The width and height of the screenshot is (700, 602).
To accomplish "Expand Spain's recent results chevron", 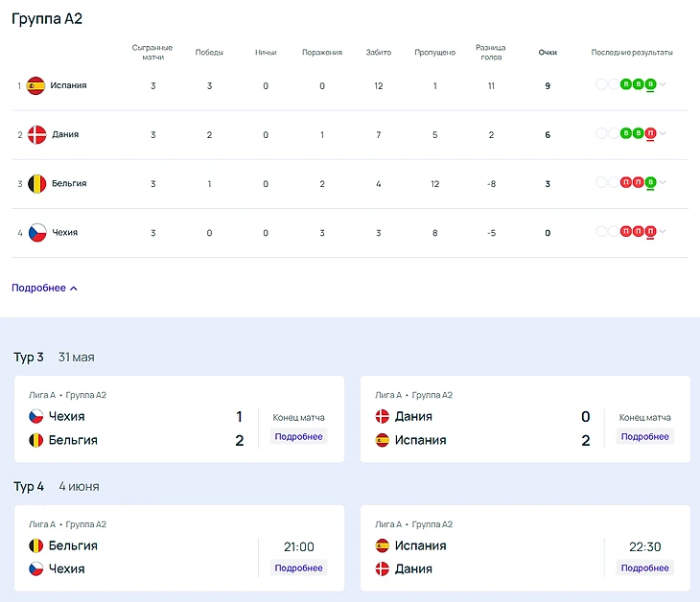I will [x=663, y=84].
